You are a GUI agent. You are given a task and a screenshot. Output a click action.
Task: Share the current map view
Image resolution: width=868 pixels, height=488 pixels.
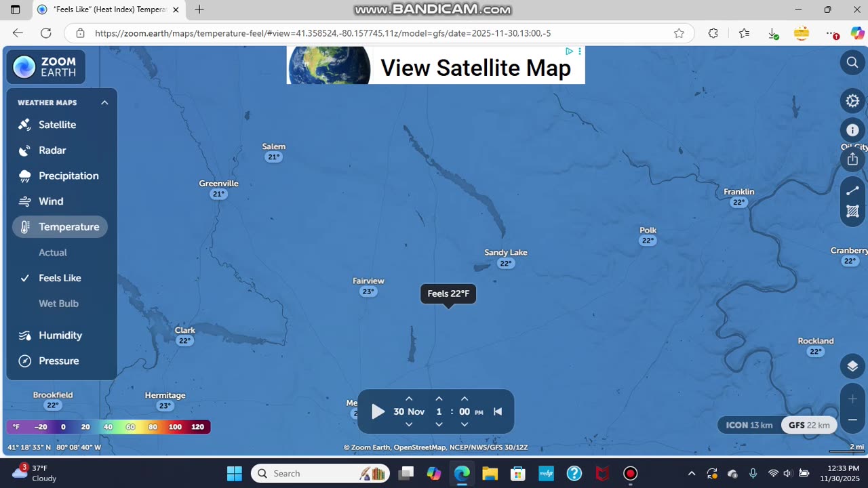point(852,159)
